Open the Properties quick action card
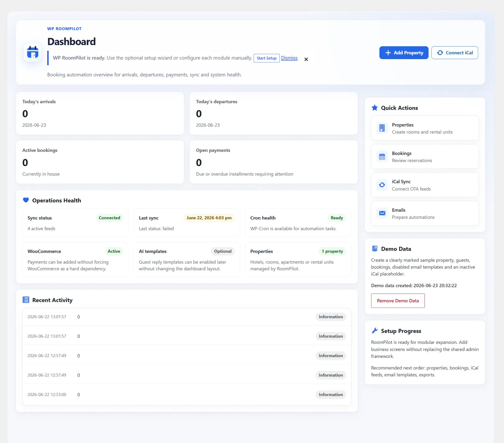Viewport: 504px width, 443px height. tap(425, 128)
